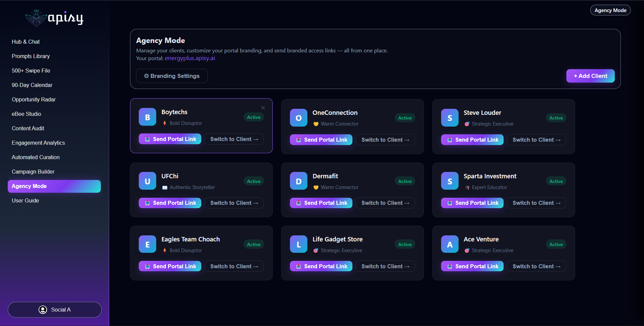Click the B avatar for Boytechs
The width and height of the screenshot is (644, 326).
147,117
